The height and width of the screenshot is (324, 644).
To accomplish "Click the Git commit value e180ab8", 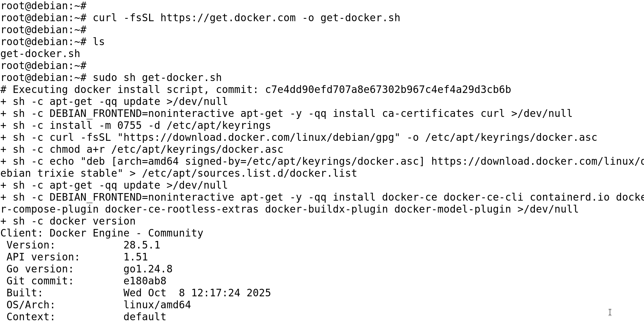I will click(145, 281).
